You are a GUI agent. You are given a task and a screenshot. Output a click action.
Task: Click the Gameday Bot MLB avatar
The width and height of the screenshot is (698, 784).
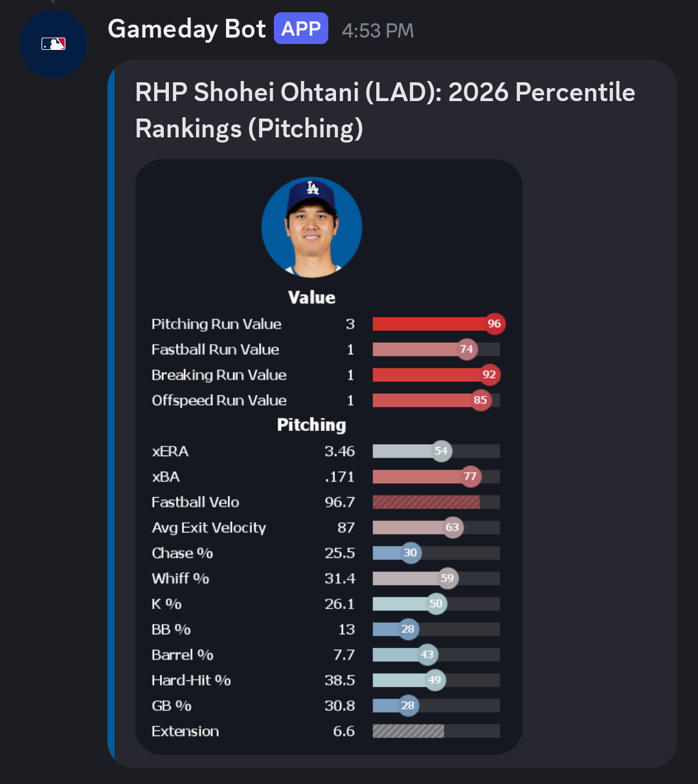tap(53, 44)
